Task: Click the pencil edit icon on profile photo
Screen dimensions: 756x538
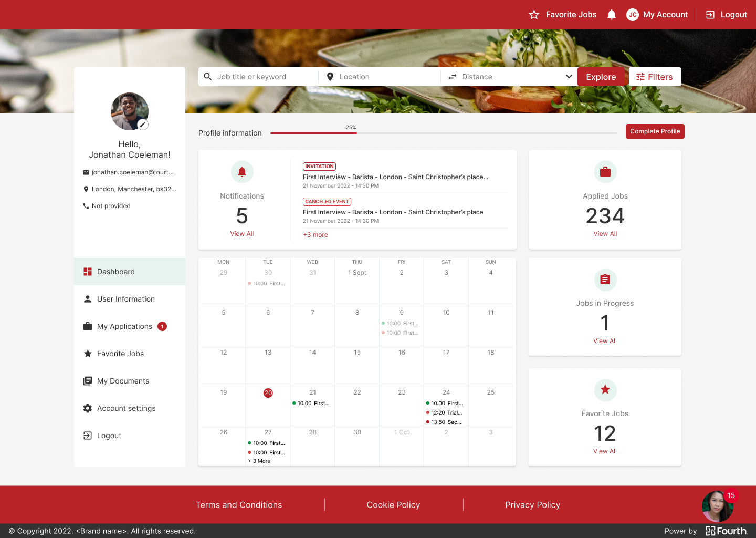Action: click(x=143, y=125)
